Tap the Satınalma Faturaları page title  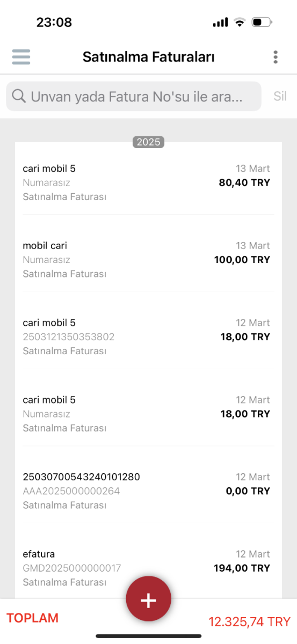(x=149, y=57)
